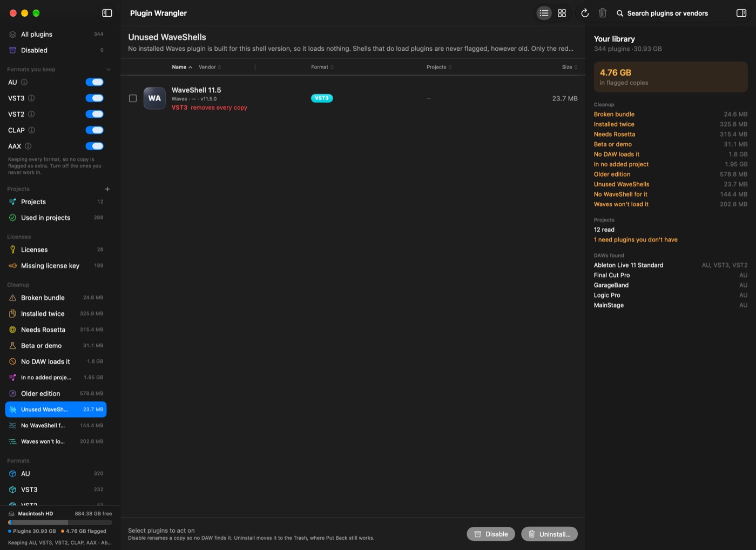The image size is (756, 550).
Task: Open Installed twice link in library panel
Action: [x=614, y=124]
